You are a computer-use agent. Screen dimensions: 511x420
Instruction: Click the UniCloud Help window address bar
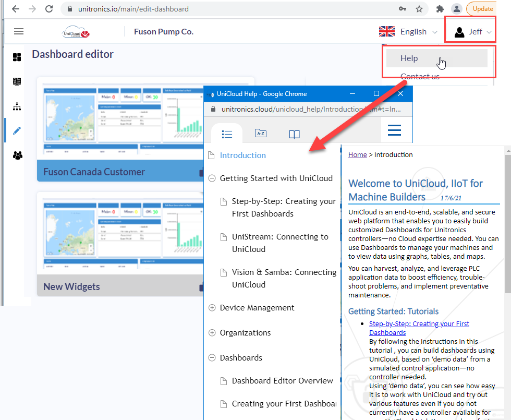click(x=308, y=109)
